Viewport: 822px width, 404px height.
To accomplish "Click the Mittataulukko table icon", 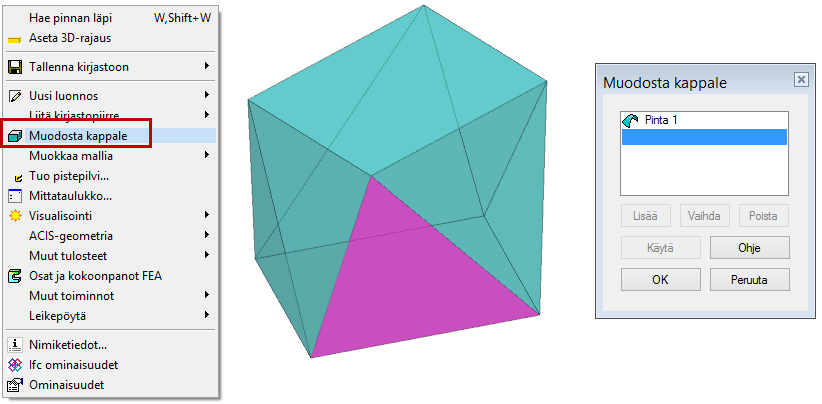I will 15,196.
